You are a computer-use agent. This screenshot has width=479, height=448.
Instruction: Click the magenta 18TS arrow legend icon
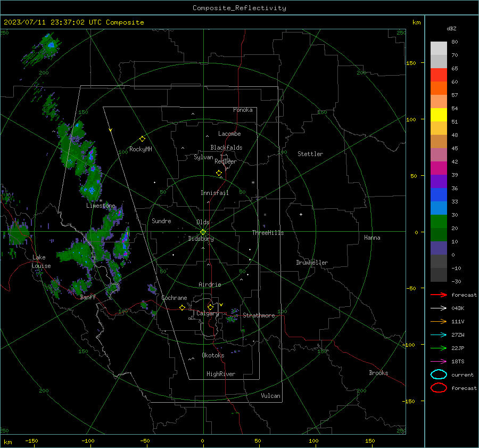click(x=439, y=362)
